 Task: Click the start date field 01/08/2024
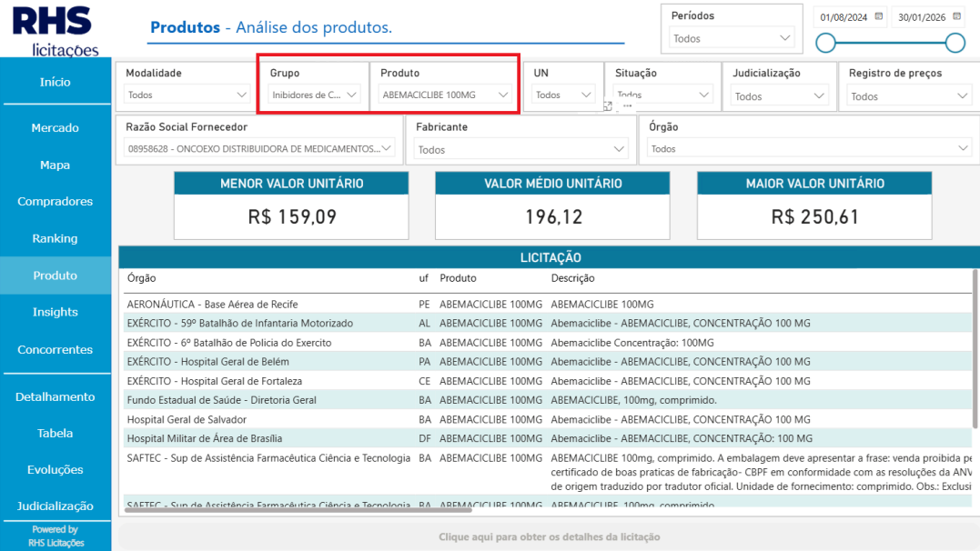[x=844, y=17]
